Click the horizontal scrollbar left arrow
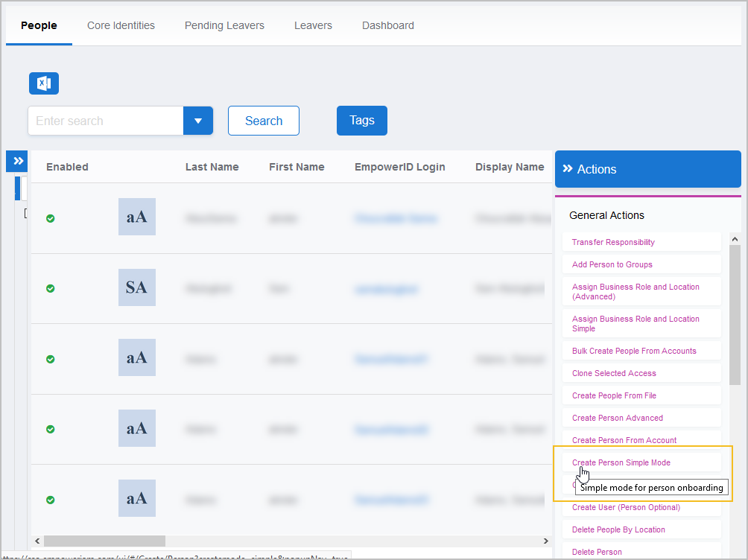Viewport: 748px width, 560px height. tap(38, 541)
